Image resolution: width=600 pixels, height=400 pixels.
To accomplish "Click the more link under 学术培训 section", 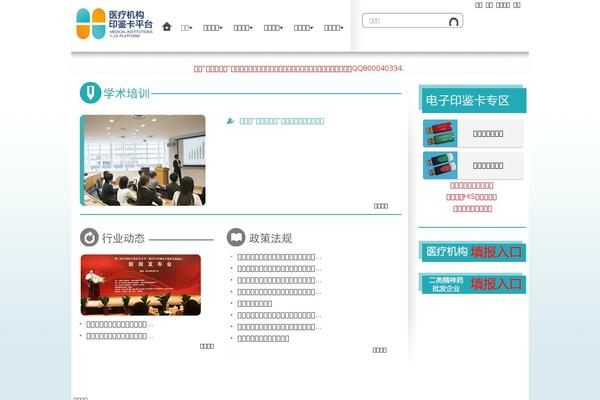I will (x=381, y=206).
